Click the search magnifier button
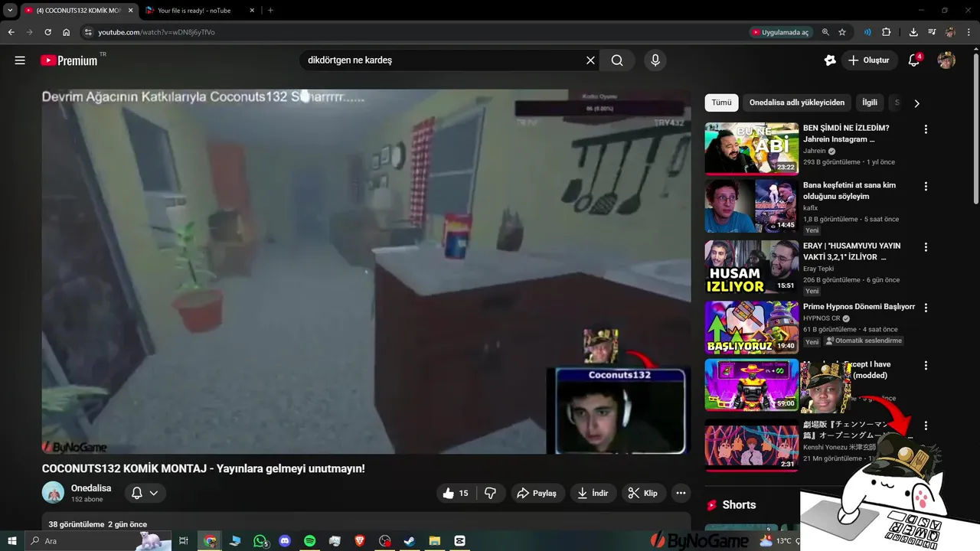This screenshot has height=551, width=980. 617,60
